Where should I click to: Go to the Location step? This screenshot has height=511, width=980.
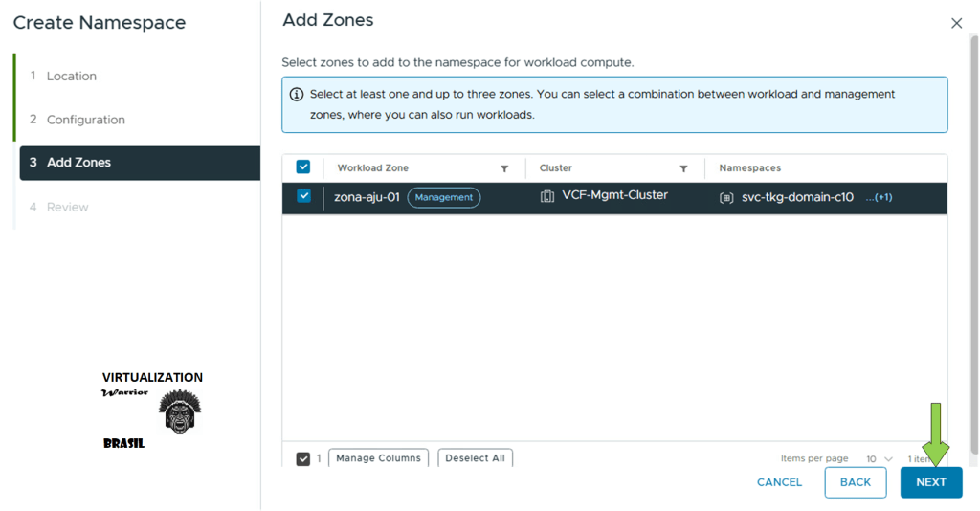(72, 76)
